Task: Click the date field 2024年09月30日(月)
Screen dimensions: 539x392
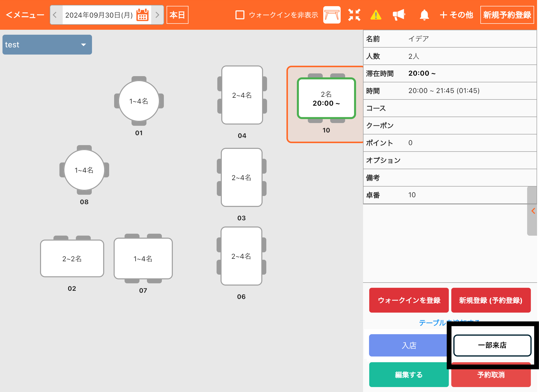Action: (99, 15)
